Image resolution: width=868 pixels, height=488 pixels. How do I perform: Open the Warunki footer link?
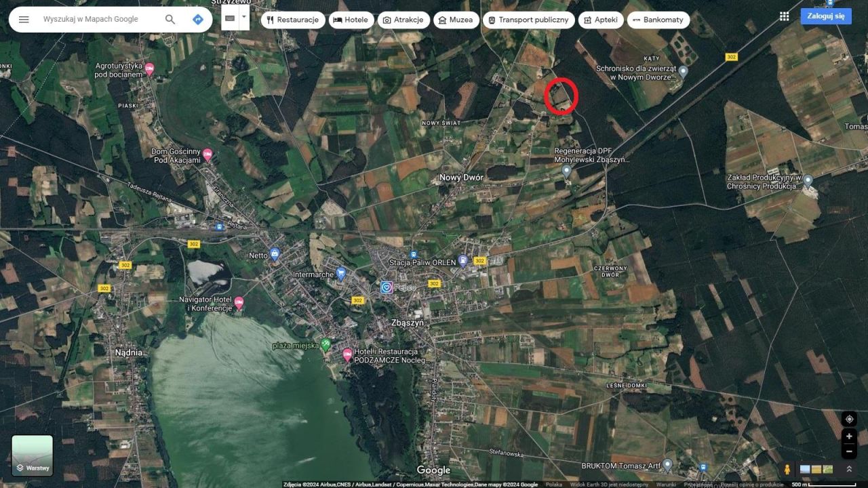666,485
